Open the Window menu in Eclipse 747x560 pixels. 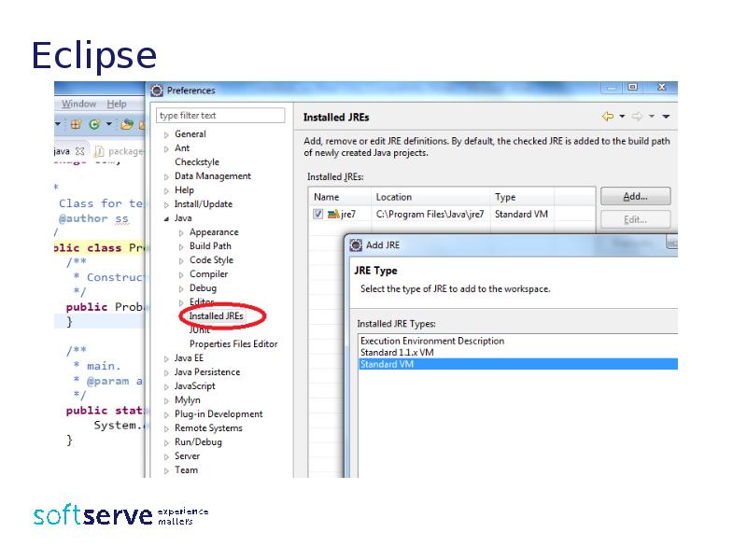78,104
